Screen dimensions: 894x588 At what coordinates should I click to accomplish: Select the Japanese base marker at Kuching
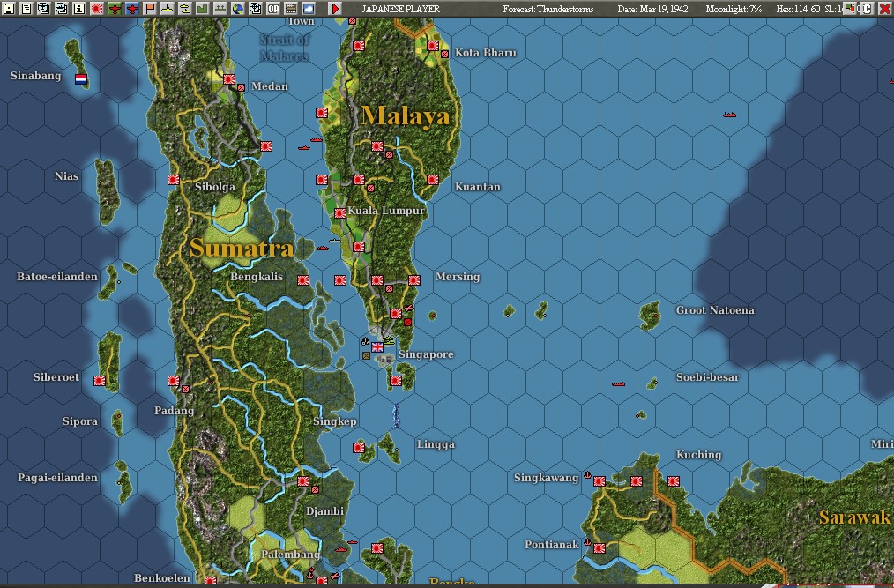(x=674, y=481)
